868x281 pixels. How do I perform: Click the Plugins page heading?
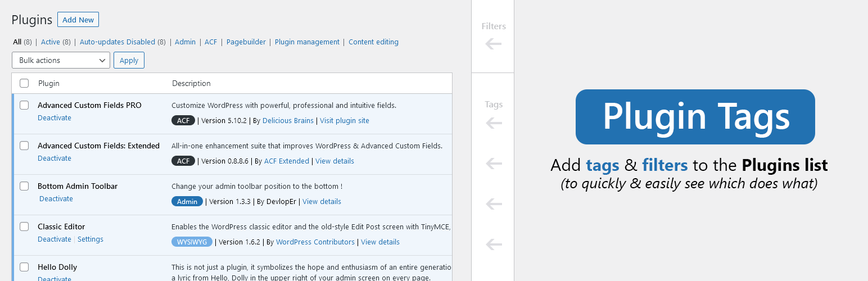32,20
